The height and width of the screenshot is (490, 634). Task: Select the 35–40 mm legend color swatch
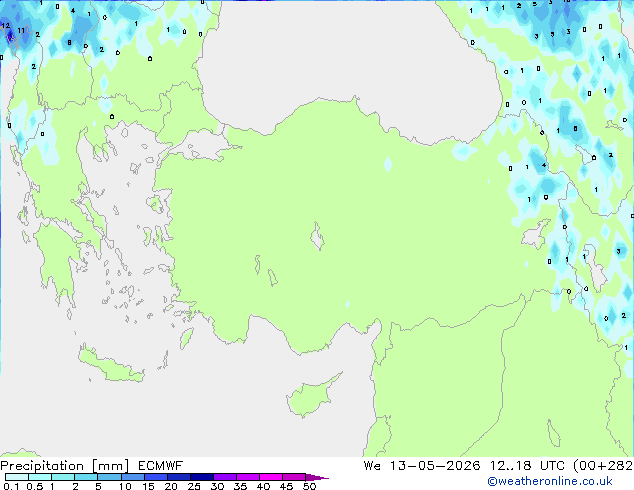[247, 477]
